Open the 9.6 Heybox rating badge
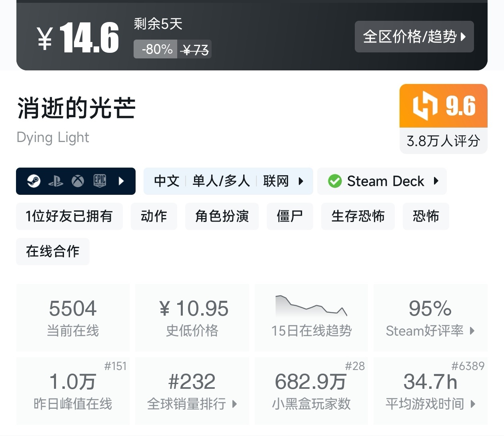This screenshot has height=436, width=504. point(444,106)
